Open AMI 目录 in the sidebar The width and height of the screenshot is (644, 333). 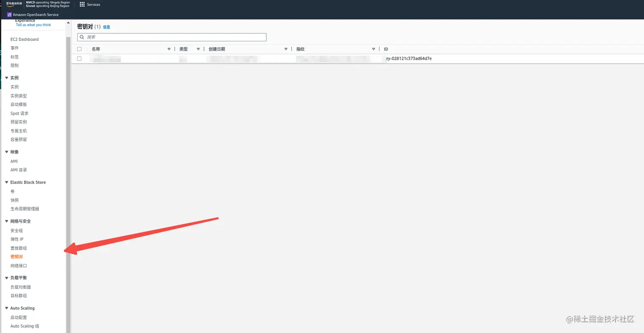pyautogui.click(x=18, y=170)
